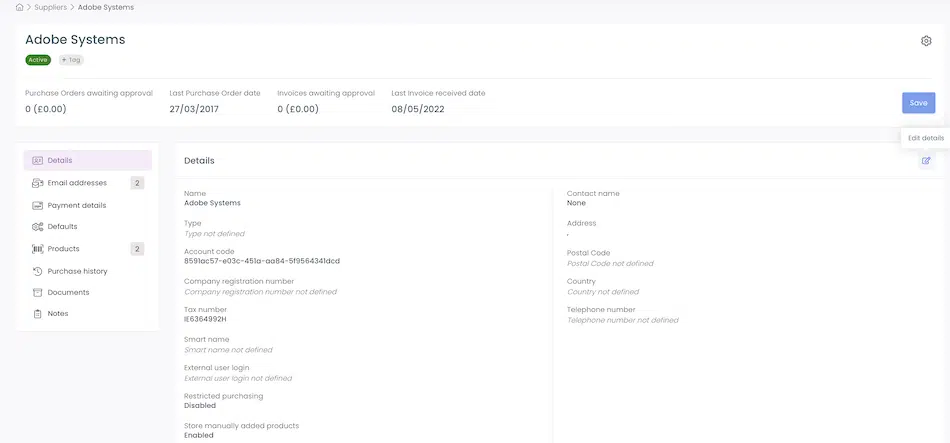
Task: Click the Products barcode icon
Action: tap(37, 249)
